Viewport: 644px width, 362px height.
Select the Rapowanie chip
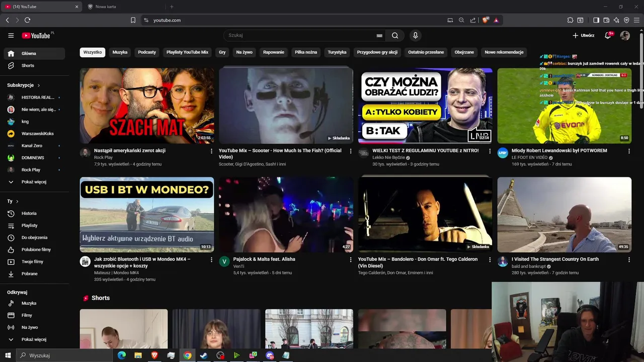pos(274,52)
